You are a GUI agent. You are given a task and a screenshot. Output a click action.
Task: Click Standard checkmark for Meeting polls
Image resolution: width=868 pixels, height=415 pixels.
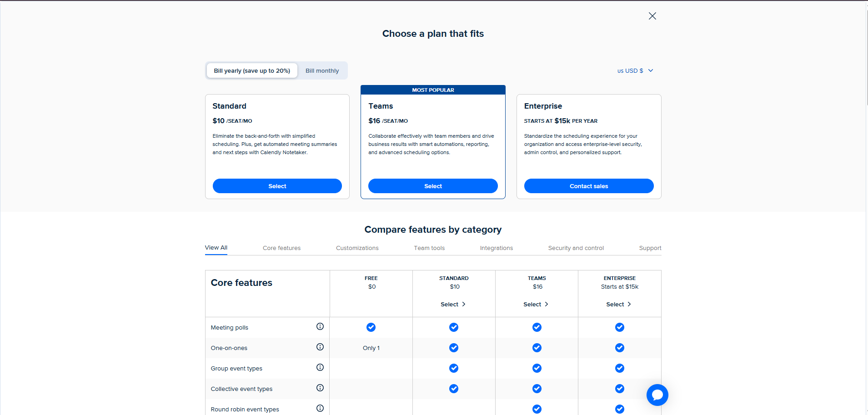(x=454, y=327)
